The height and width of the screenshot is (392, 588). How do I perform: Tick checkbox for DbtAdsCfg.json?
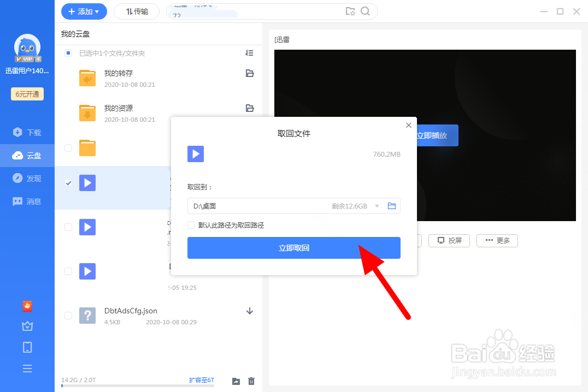pyautogui.click(x=68, y=315)
